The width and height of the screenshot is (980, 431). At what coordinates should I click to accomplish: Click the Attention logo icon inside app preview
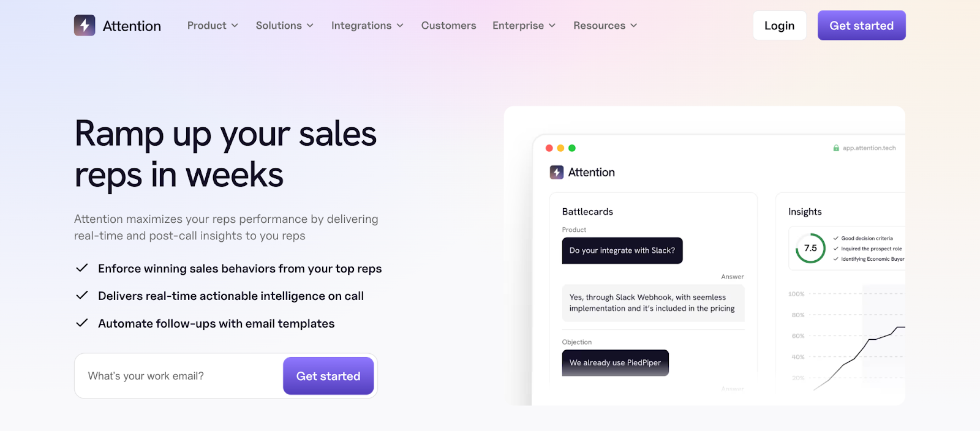[x=556, y=173]
